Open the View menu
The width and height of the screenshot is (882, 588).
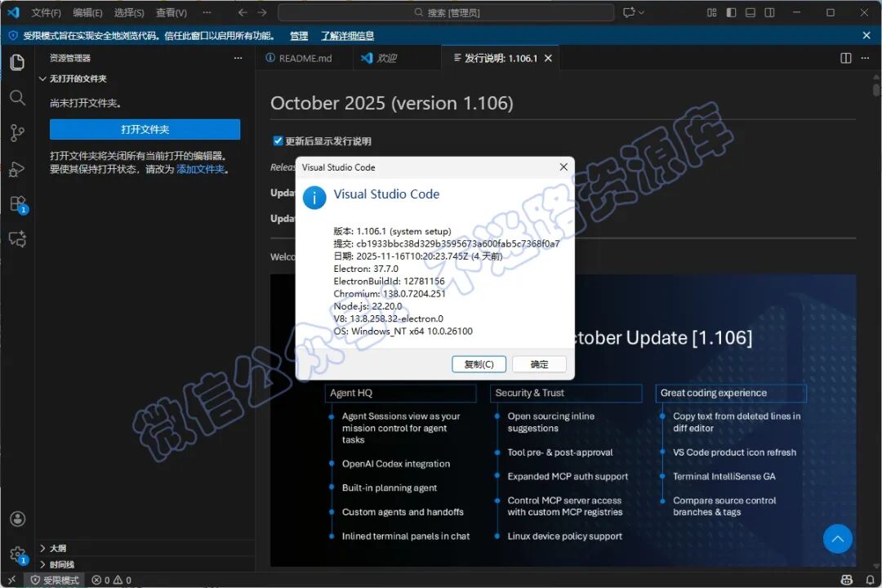(x=171, y=12)
